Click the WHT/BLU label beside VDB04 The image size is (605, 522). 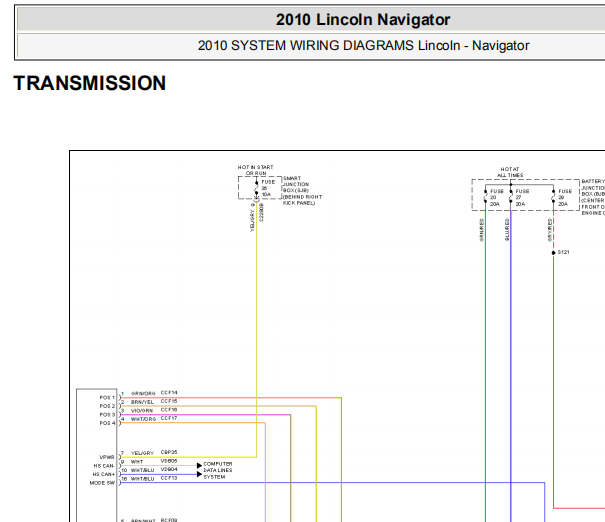[x=142, y=470]
